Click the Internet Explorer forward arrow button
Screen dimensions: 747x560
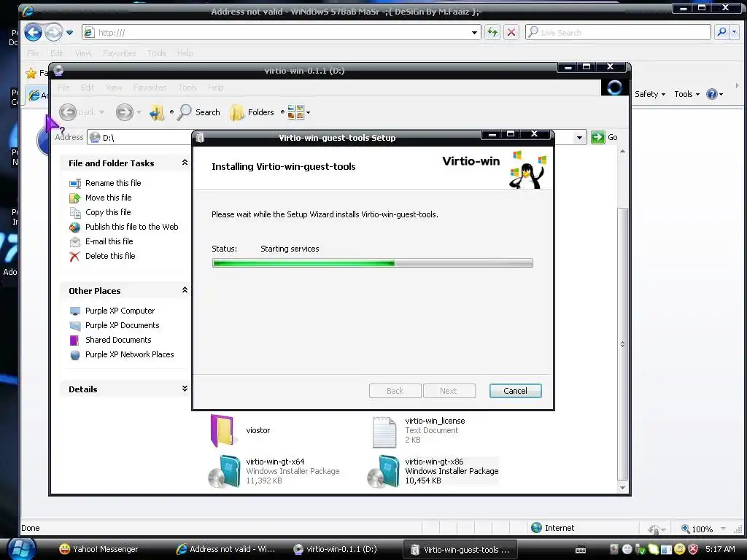53,32
